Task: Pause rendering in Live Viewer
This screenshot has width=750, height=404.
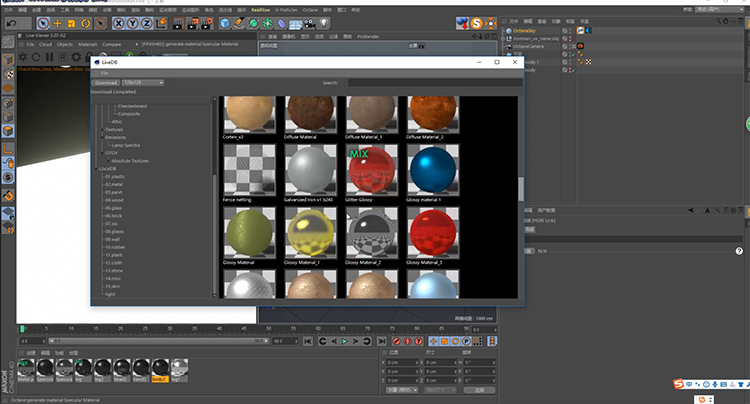Action: (x=49, y=57)
